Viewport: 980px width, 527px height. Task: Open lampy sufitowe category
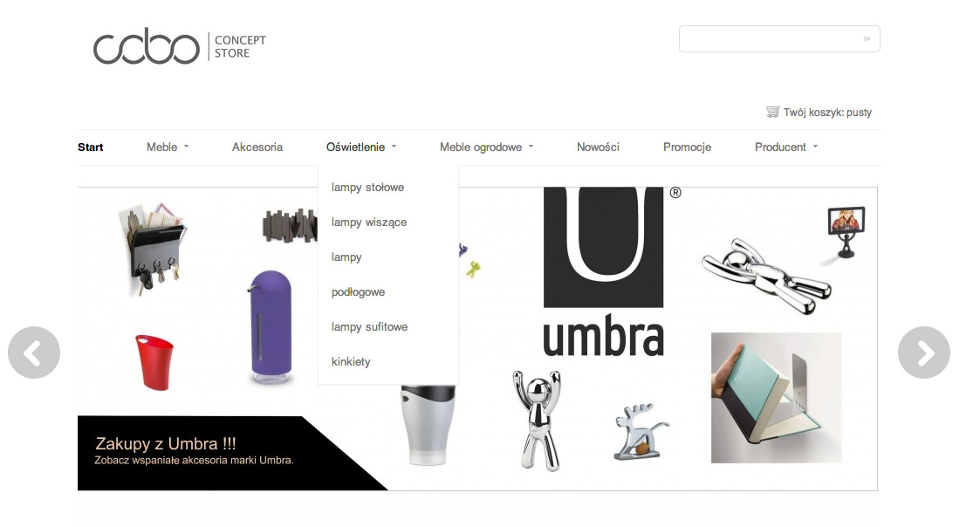(x=369, y=326)
